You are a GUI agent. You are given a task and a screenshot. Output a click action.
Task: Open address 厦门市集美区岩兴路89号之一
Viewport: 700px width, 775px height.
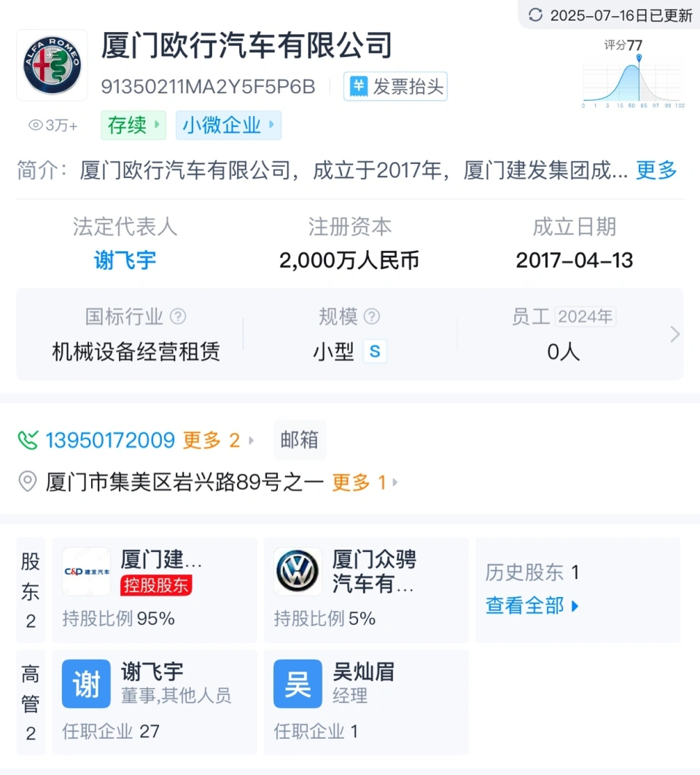185,482
